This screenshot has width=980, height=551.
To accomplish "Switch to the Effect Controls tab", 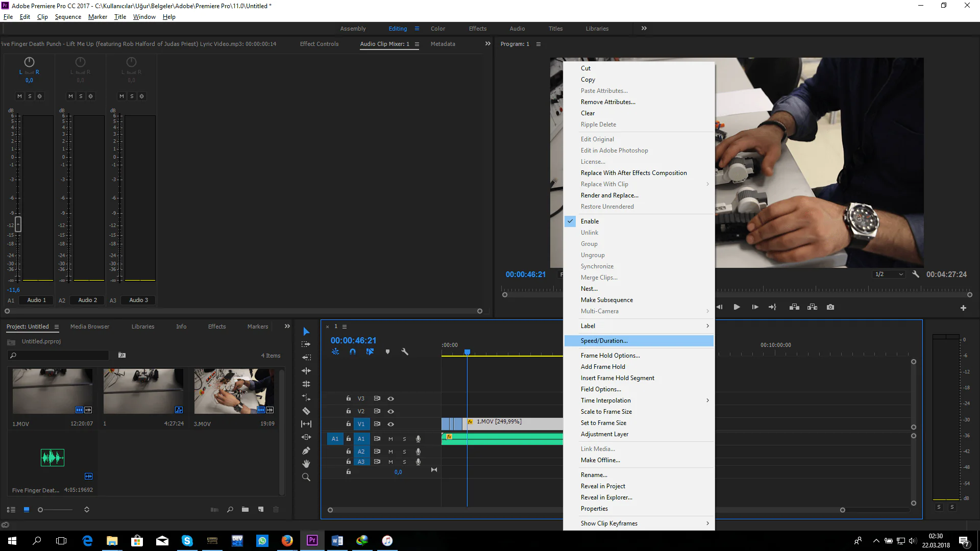I will 319,44.
